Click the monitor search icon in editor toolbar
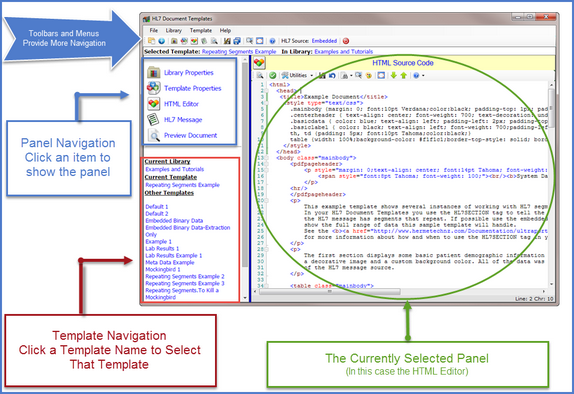Screen dimensions: 574x394 [359, 75]
